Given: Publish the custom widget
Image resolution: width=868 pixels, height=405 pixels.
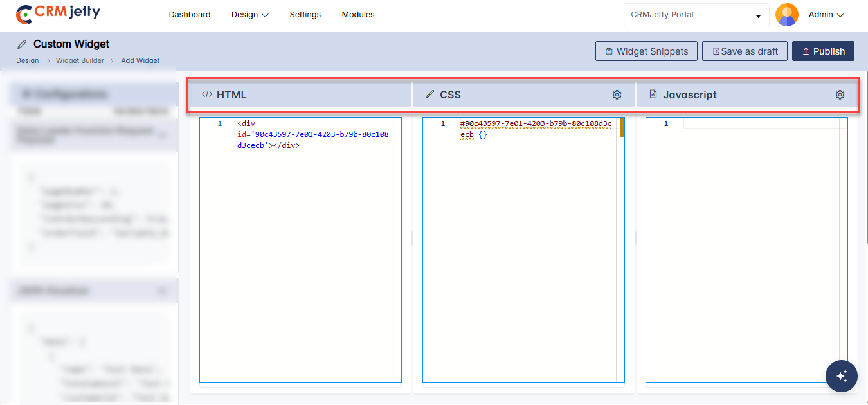Looking at the screenshot, I should [x=823, y=51].
